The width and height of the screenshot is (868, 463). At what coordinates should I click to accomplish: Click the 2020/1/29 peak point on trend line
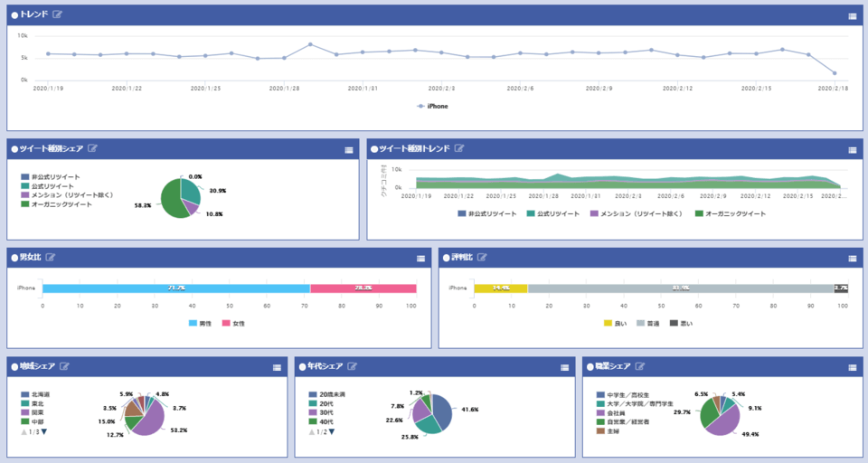(x=310, y=44)
